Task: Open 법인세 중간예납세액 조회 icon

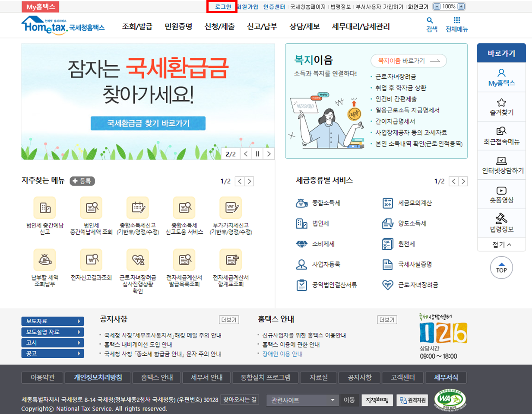Action: [x=91, y=207]
